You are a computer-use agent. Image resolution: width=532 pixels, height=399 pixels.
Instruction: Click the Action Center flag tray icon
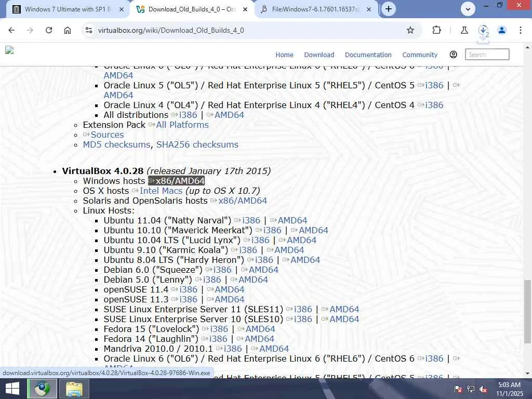point(458,389)
